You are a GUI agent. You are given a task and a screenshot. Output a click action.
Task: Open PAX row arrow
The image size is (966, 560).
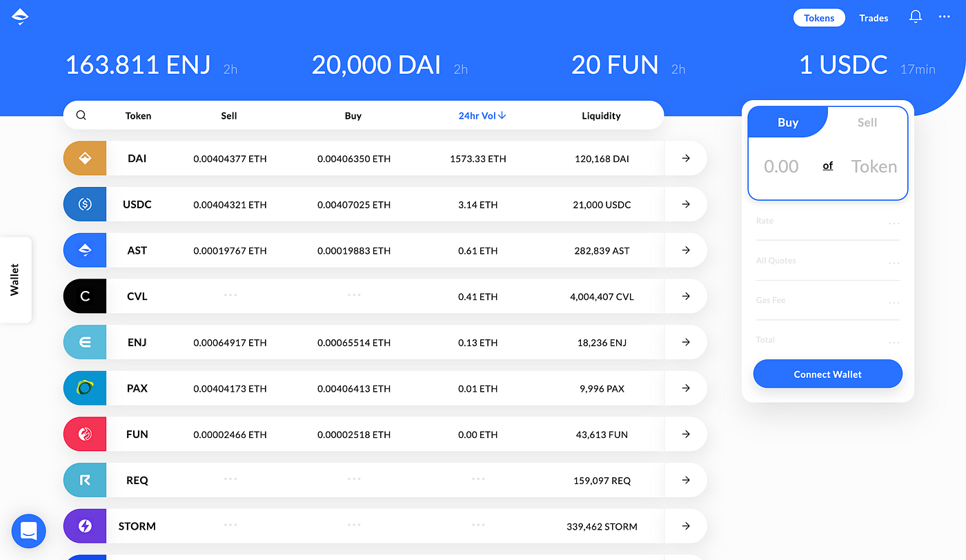point(686,388)
